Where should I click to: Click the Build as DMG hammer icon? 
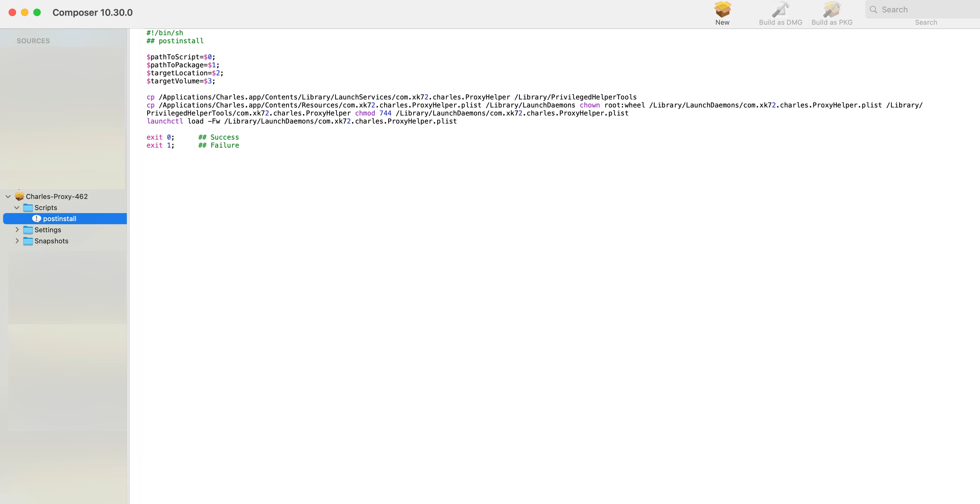780,9
